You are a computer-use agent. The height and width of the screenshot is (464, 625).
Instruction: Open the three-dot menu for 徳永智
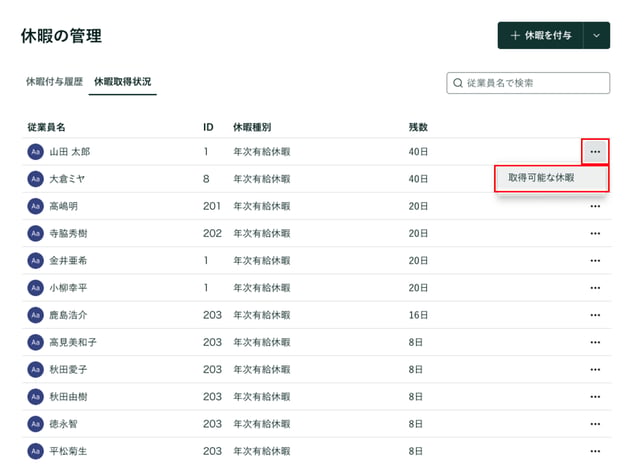pyautogui.click(x=595, y=424)
